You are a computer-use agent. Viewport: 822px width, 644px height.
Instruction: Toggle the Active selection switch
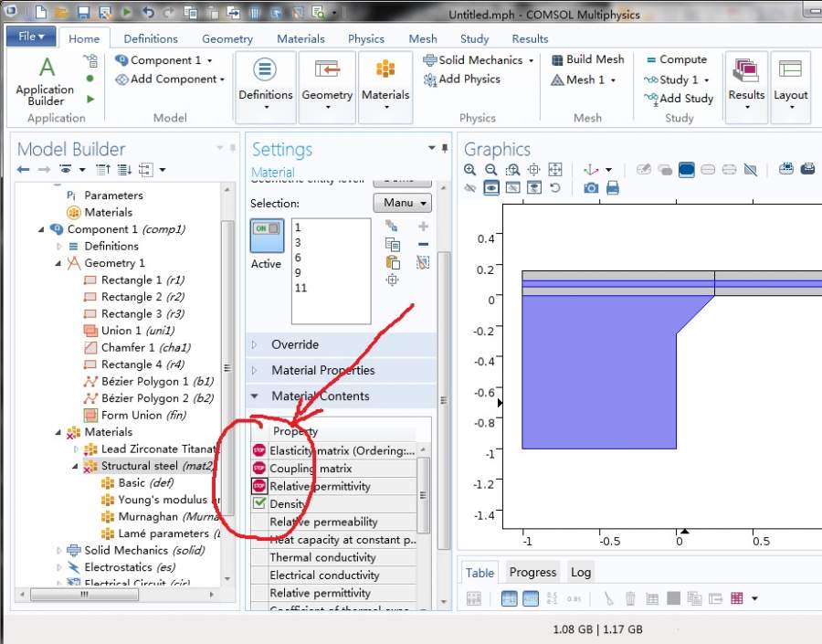pyautogui.click(x=267, y=236)
